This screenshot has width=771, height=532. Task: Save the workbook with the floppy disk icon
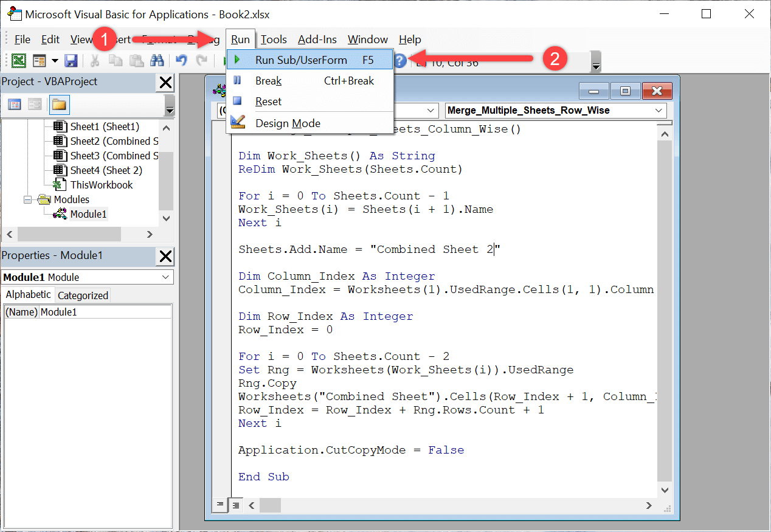71,60
